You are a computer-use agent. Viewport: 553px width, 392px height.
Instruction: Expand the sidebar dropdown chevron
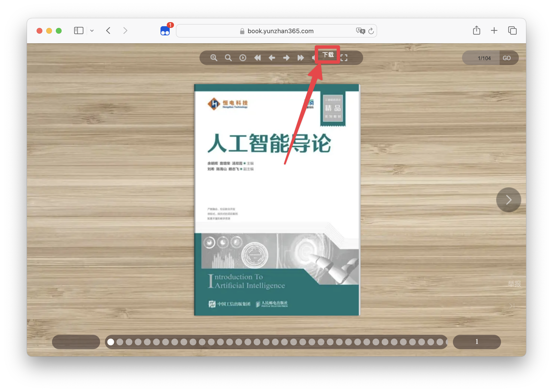point(92,31)
